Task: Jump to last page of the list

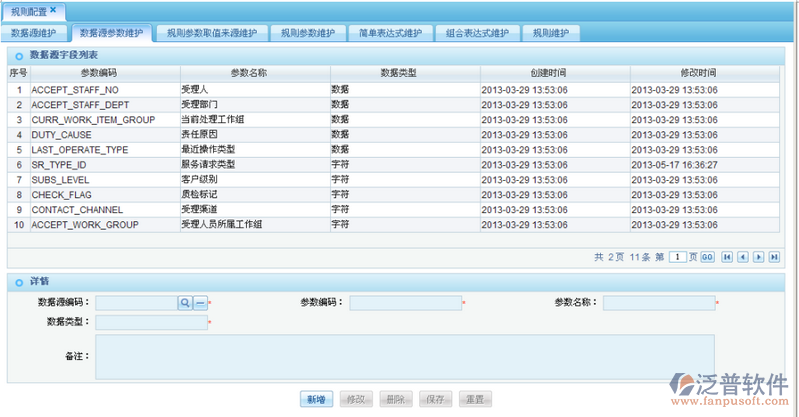Action: (x=773, y=257)
